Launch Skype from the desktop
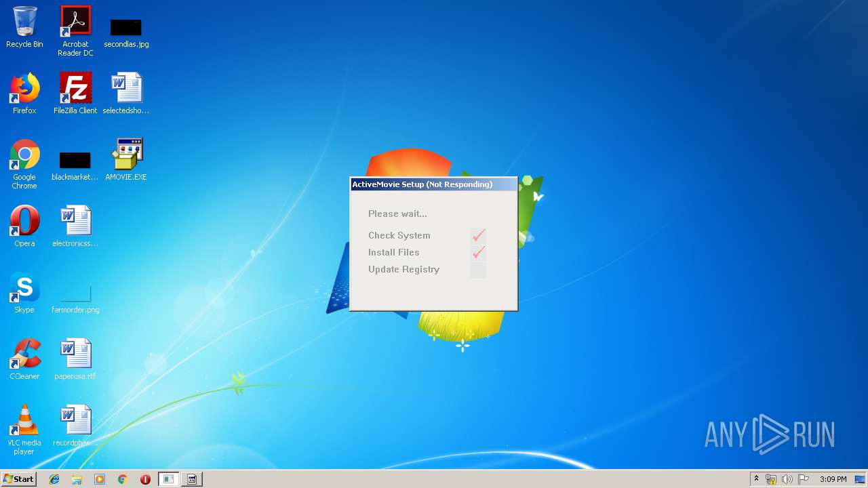868x488 pixels. click(24, 293)
